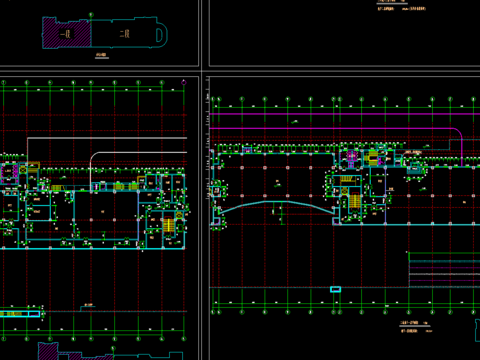Click the magenta grid bubble atop left plan
480x360 pixels.
pos(184,82)
